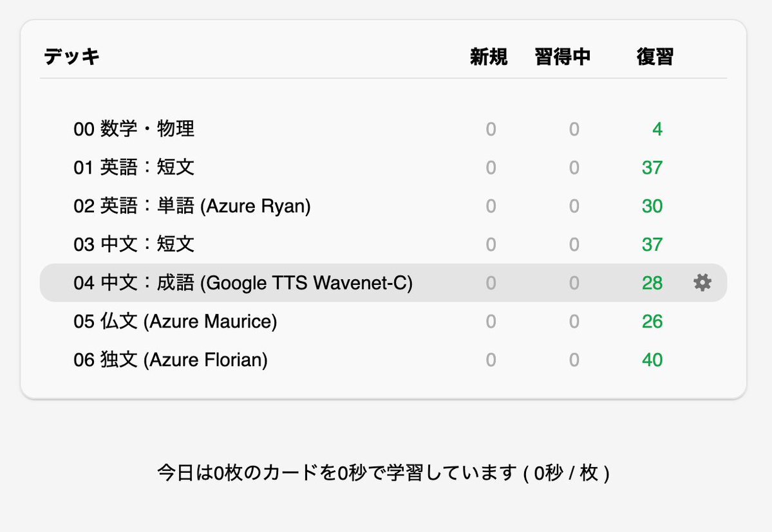Click the 新規 column header
This screenshot has width=772, height=532.
[x=489, y=57]
